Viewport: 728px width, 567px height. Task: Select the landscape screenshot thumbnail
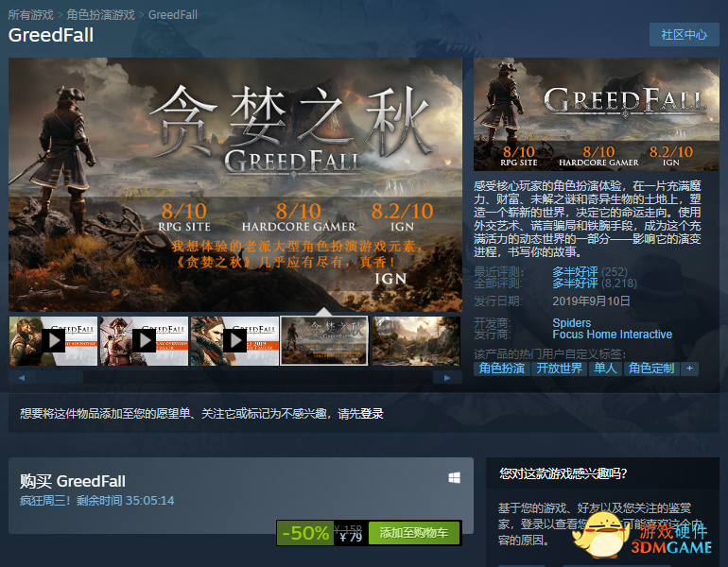coord(416,340)
